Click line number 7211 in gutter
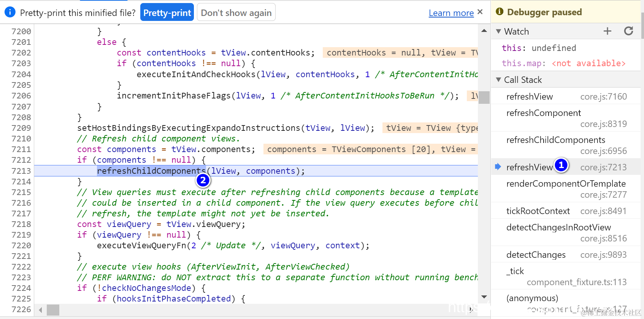The width and height of the screenshot is (644, 319). point(21,149)
